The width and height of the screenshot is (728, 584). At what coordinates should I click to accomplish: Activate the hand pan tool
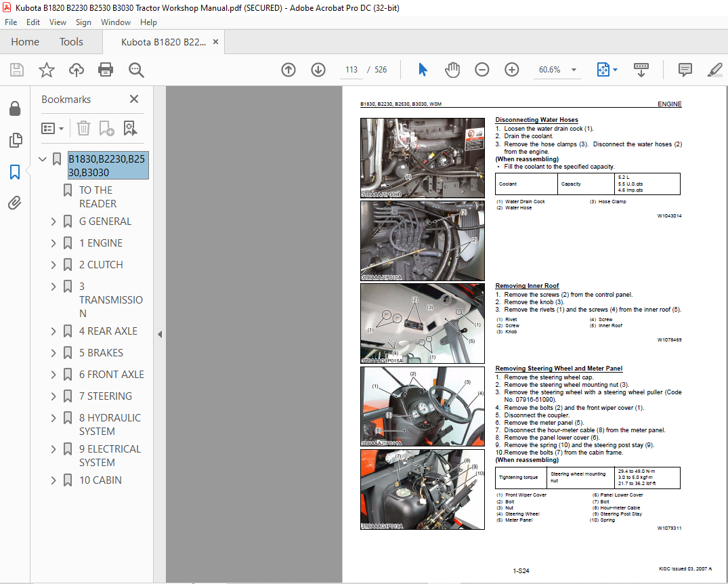coord(452,70)
